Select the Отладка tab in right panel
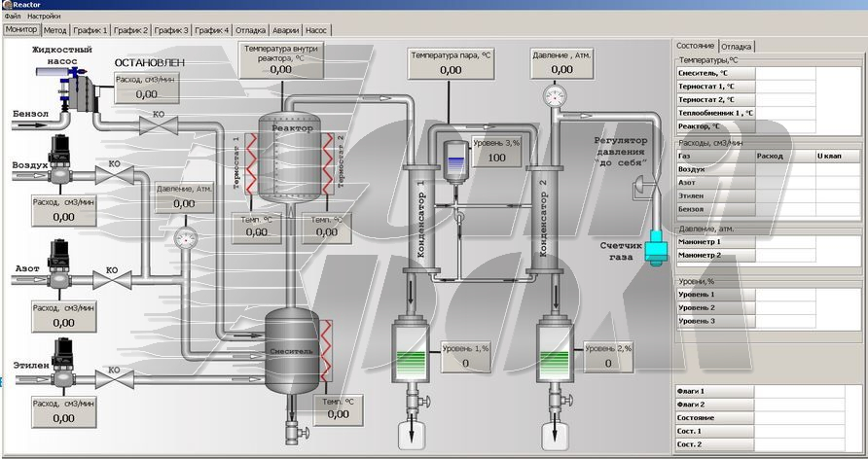Image resolution: width=868 pixels, height=459 pixels. tap(737, 46)
